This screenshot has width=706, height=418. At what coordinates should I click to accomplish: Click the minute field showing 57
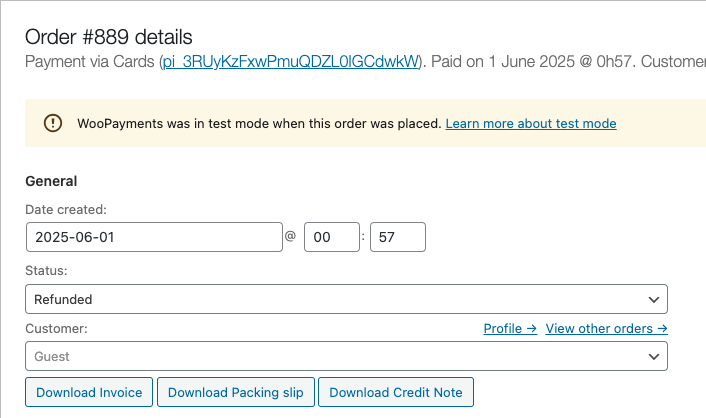[x=397, y=237]
